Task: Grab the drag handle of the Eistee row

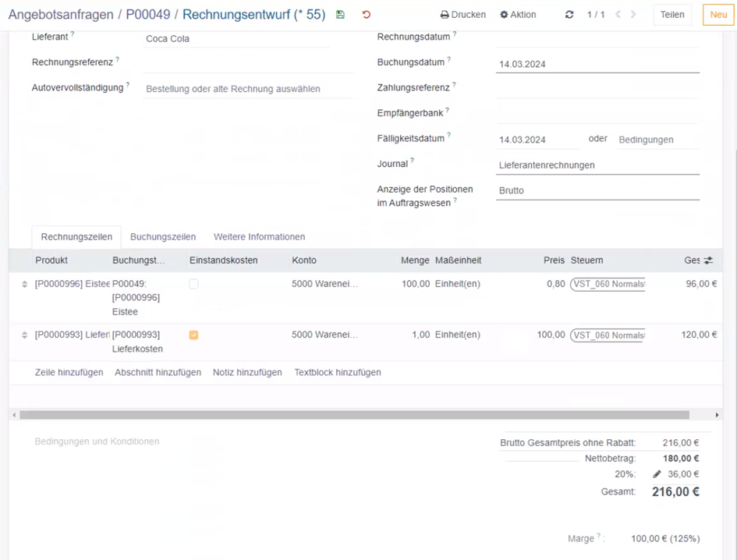Action: tap(24, 285)
